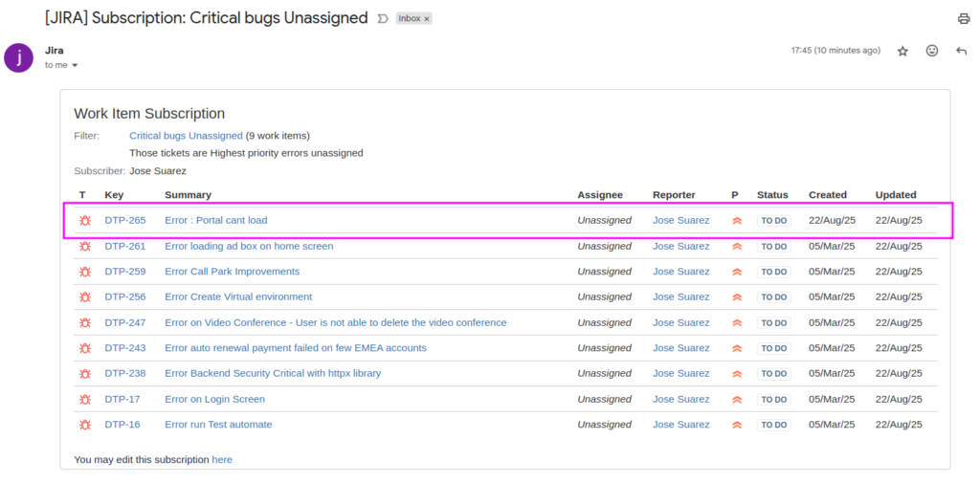Expand recipient details next to "to me"

tap(75, 66)
